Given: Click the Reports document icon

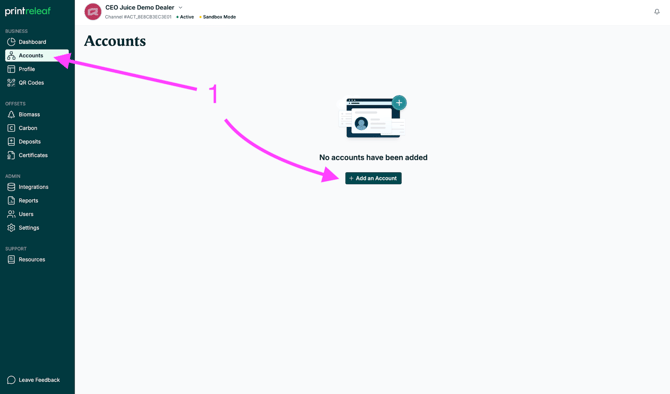Looking at the screenshot, I should click(11, 200).
